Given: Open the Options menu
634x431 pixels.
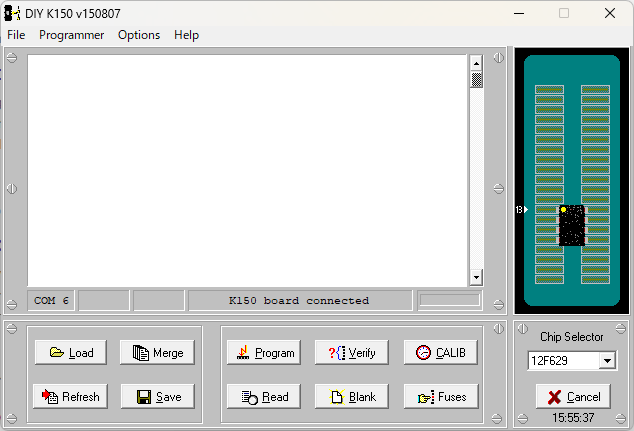Looking at the screenshot, I should tap(139, 35).
